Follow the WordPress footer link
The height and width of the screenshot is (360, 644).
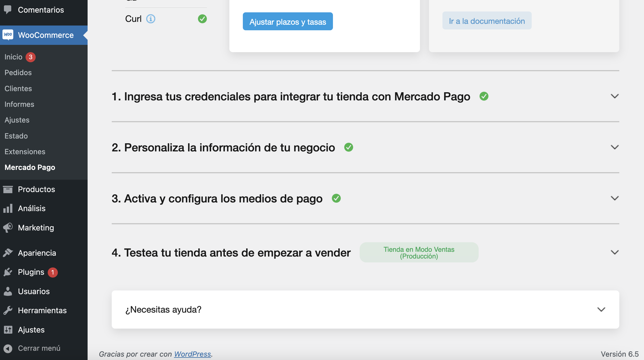(x=192, y=354)
